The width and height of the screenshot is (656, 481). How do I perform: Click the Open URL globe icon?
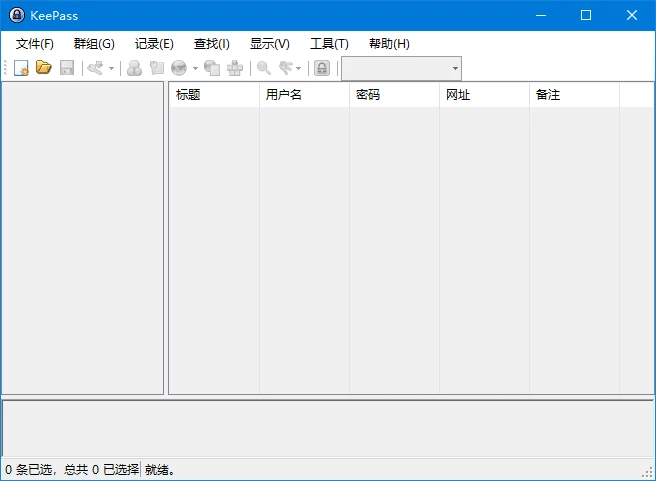(x=179, y=68)
